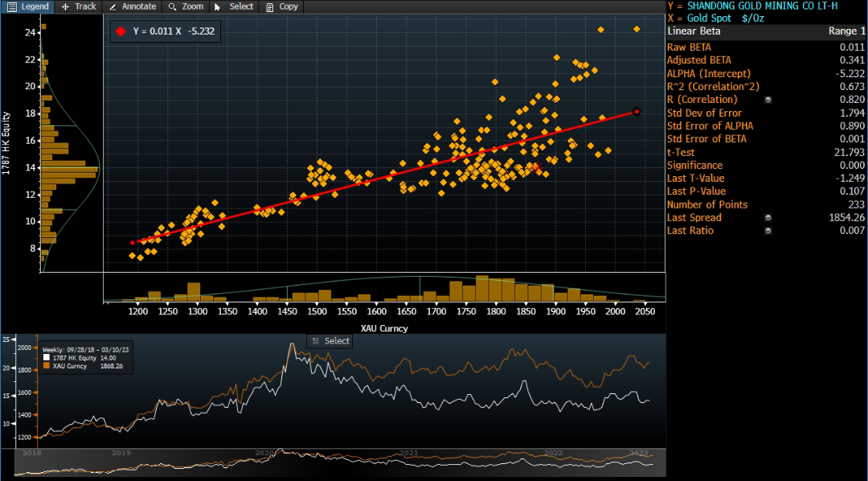The image size is (868, 481).
Task: Click the Weekly date range legend text
Action: (86, 350)
